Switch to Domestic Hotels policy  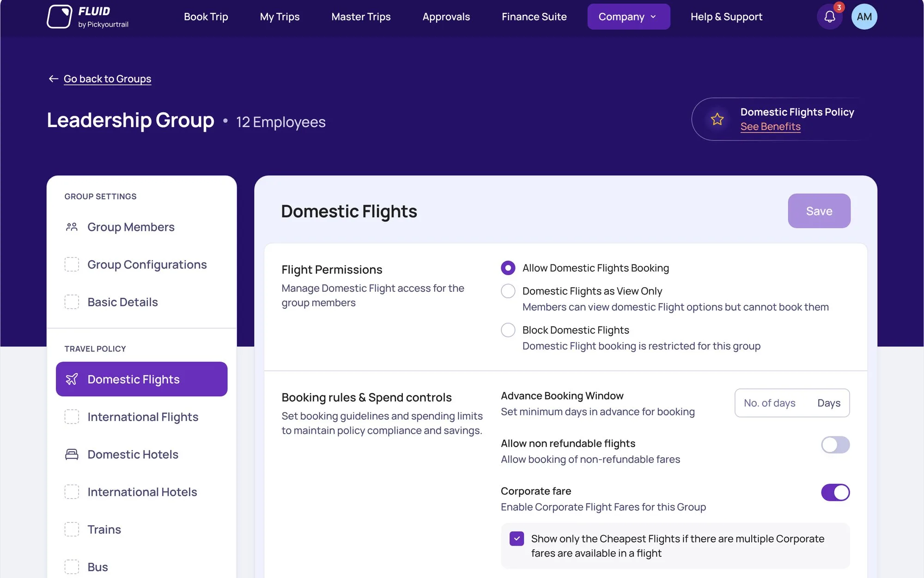click(x=141, y=455)
